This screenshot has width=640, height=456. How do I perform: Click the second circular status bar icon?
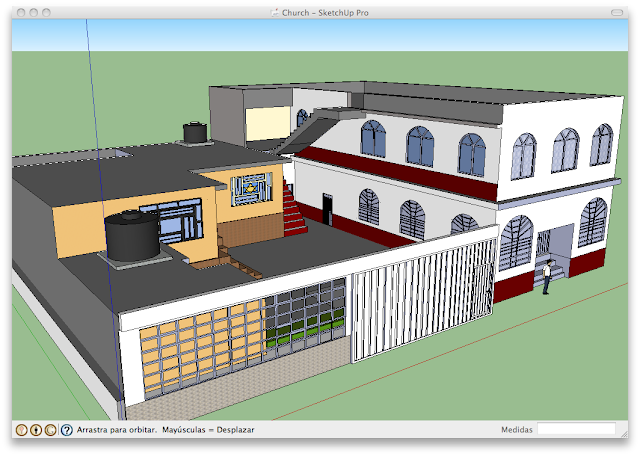[36, 430]
